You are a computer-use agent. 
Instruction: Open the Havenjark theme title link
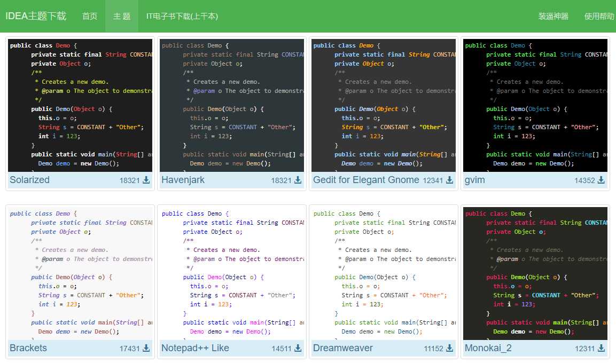(x=183, y=180)
